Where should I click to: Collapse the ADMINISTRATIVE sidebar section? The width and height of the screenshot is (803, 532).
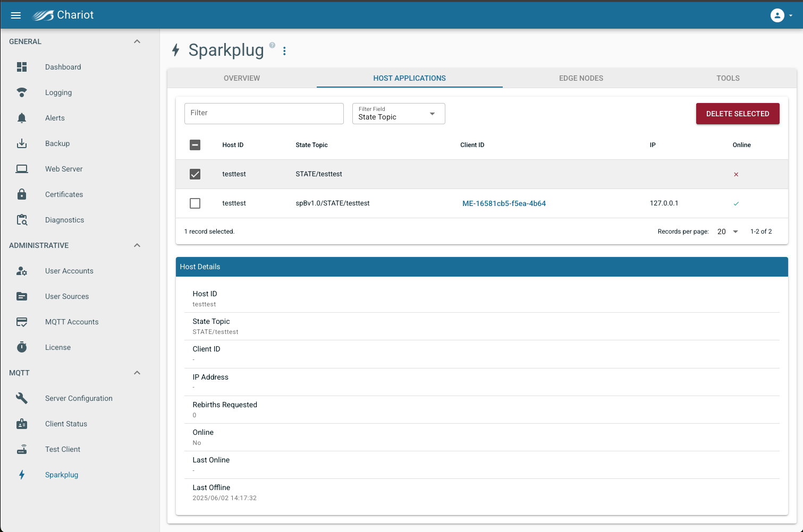pyautogui.click(x=137, y=245)
